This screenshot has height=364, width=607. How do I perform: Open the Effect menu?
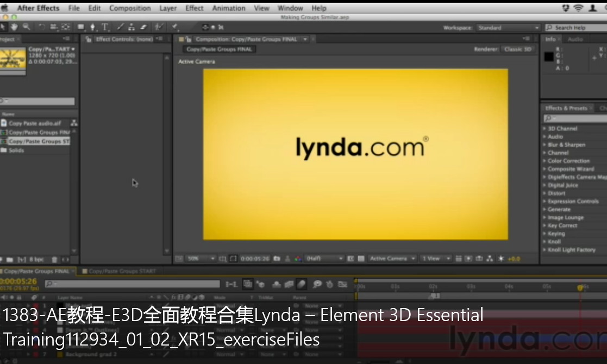click(x=195, y=8)
